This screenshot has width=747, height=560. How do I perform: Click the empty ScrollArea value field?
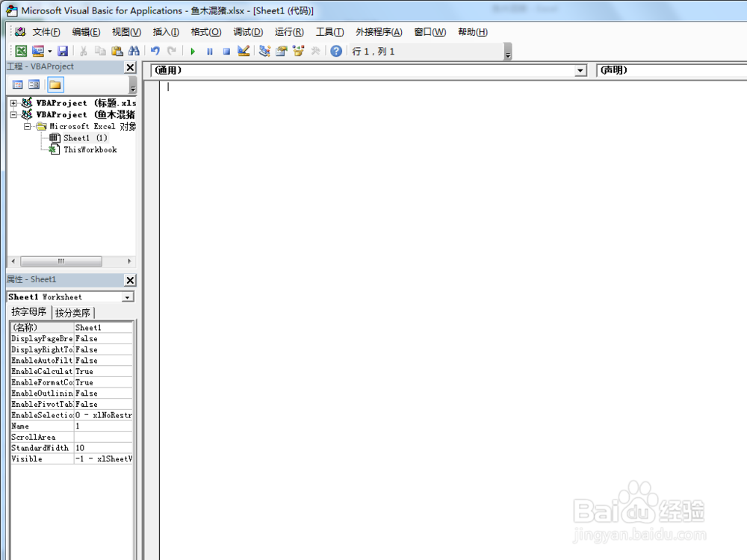click(x=103, y=437)
